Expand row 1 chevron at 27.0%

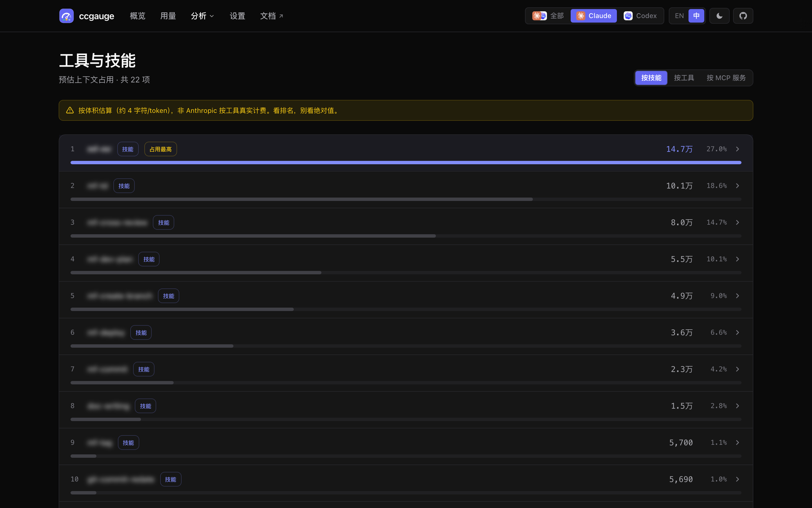[738, 149]
